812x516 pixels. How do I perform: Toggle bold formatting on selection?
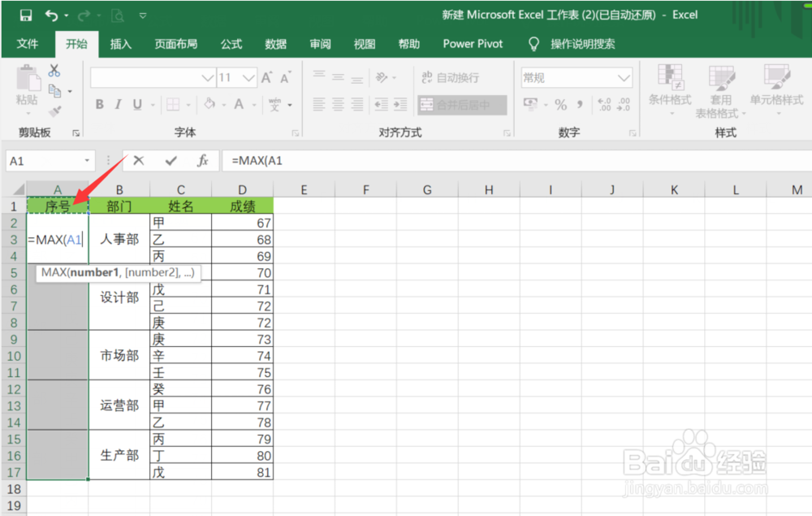tap(99, 104)
